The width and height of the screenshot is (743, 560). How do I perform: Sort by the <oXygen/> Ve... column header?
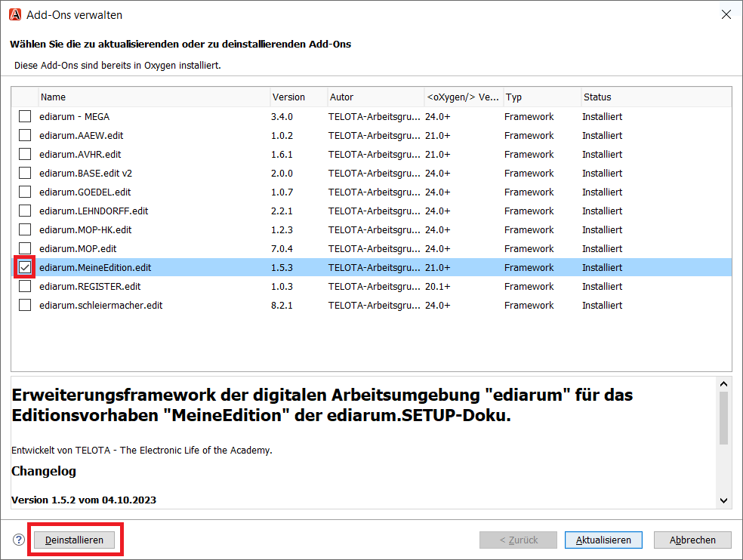(464, 97)
